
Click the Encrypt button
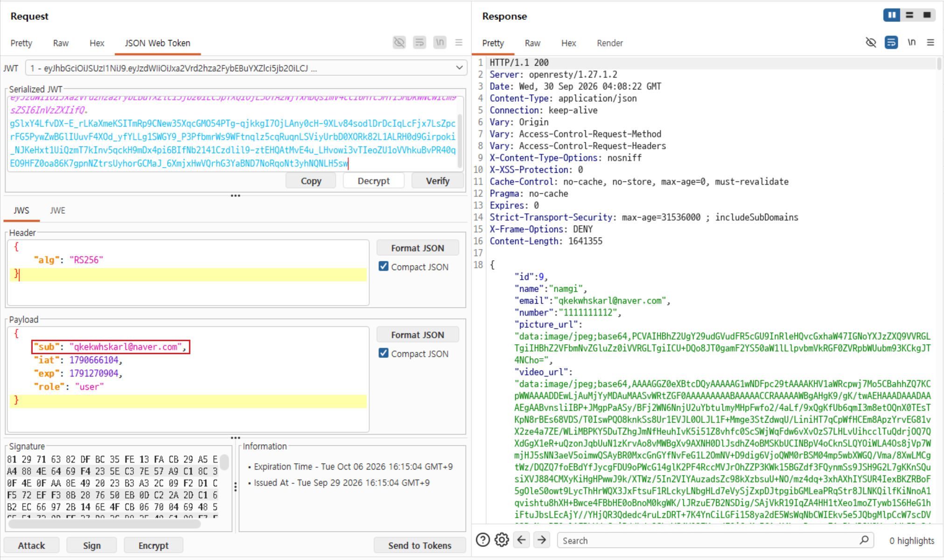pos(154,545)
